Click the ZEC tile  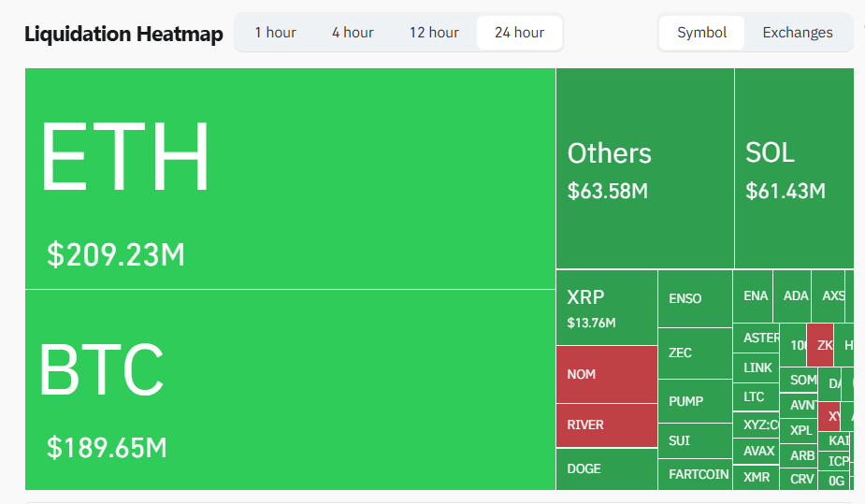tap(694, 353)
